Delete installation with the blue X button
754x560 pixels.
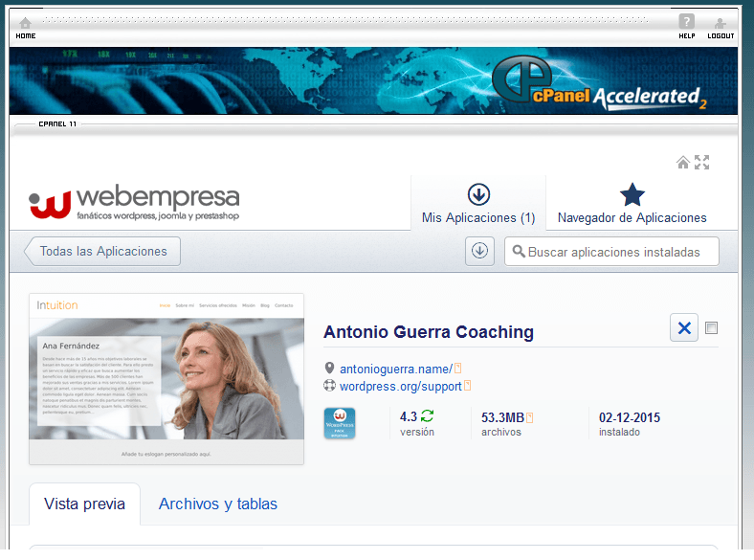coord(684,327)
